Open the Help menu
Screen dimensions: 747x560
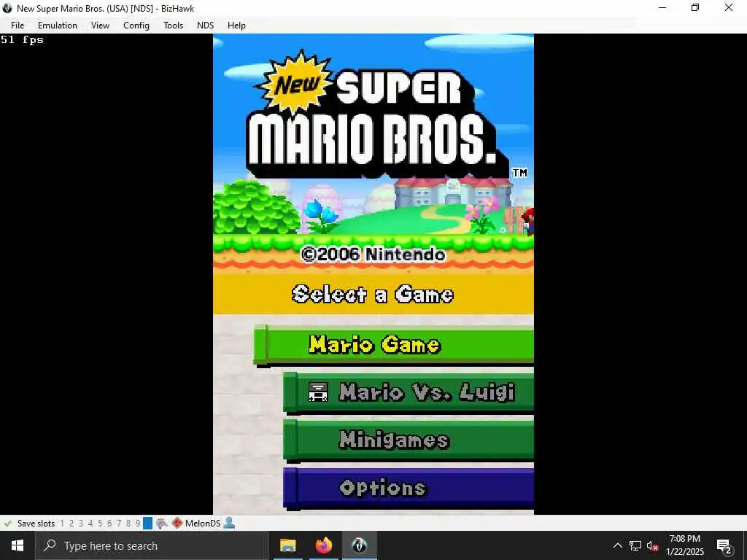pyautogui.click(x=236, y=26)
